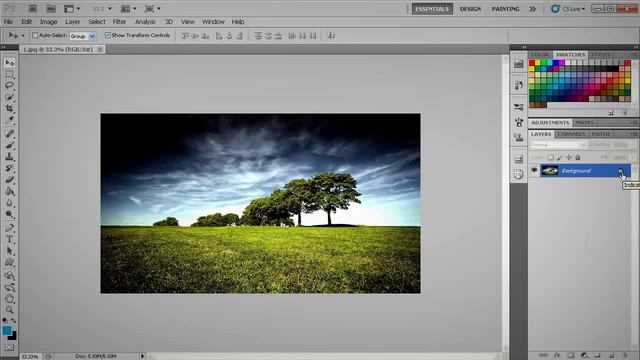Select the 3D Camera Rotate tool

[x=9, y=287]
